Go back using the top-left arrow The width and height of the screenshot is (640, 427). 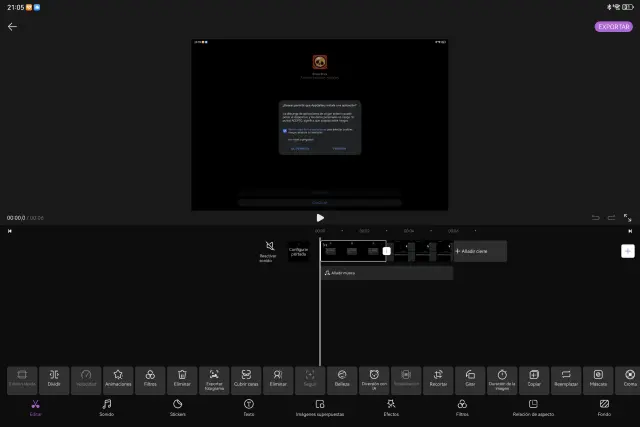click(x=13, y=27)
